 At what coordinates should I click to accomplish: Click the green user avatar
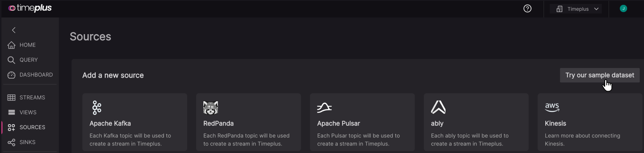click(x=623, y=9)
